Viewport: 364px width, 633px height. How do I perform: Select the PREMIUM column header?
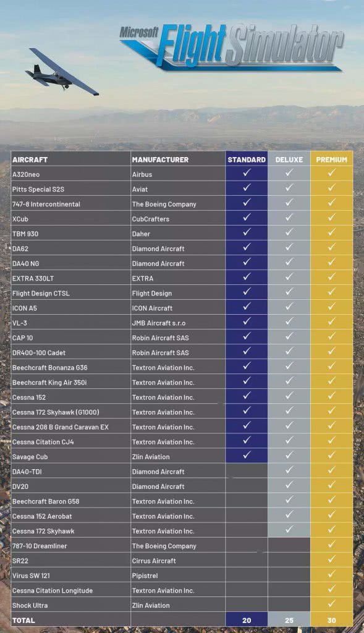pos(331,159)
